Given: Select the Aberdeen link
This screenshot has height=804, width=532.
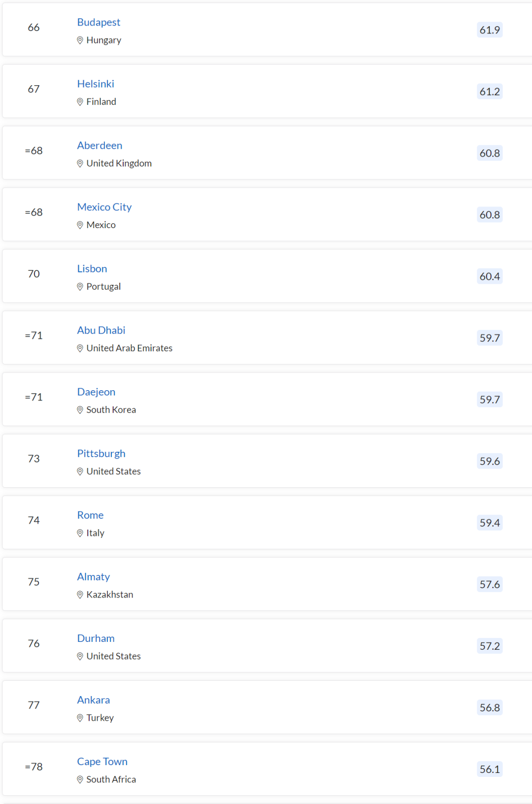Looking at the screenshot, I should 100,145.
